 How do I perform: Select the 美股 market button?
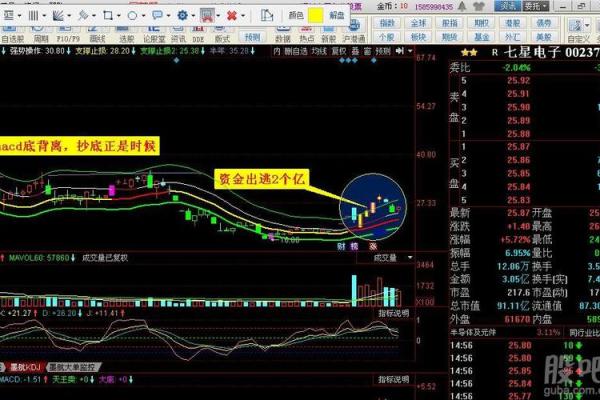pyautogui.click(x=544, y=37)
